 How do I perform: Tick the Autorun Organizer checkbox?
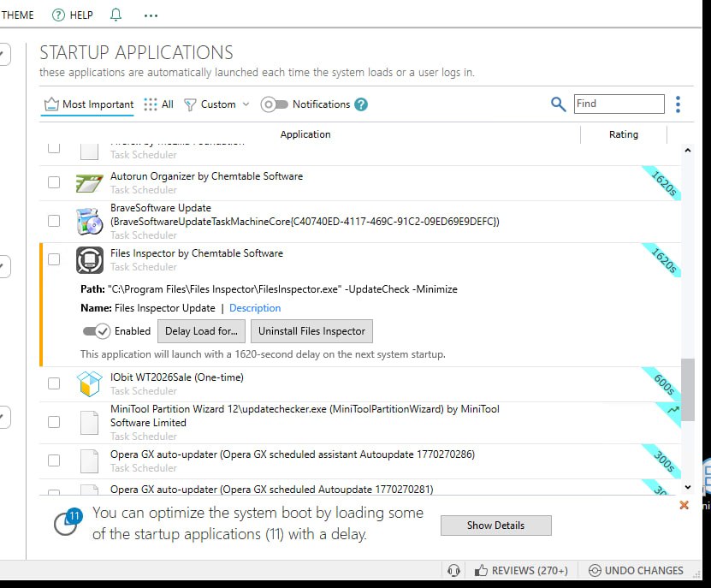(x=54, y=182)
